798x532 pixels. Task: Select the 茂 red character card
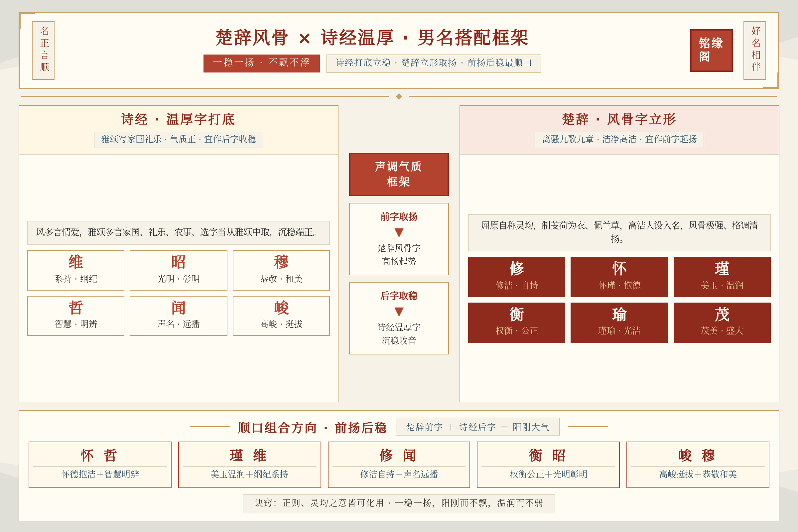(x=722, y=323)
